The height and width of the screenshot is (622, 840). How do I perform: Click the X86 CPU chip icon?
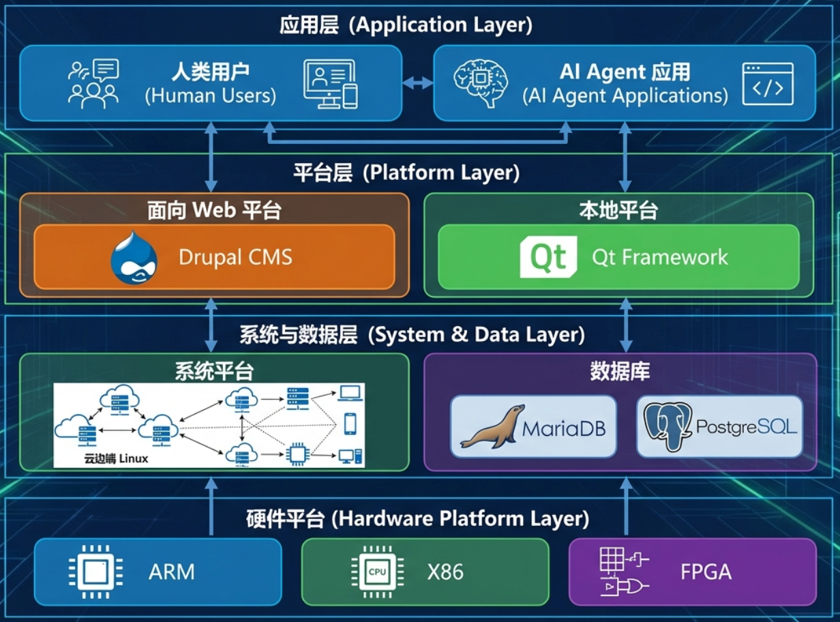376,572
